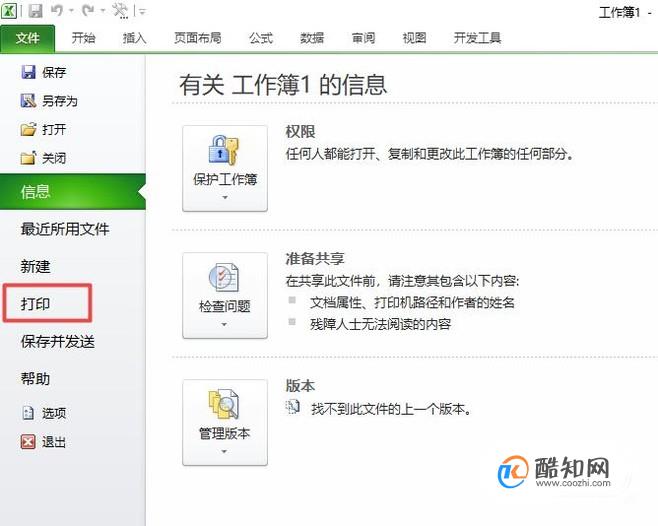This screenshot has width=658, height=526.
Task: Select the 信息 section in sidebar
Action: pos(73,191)
